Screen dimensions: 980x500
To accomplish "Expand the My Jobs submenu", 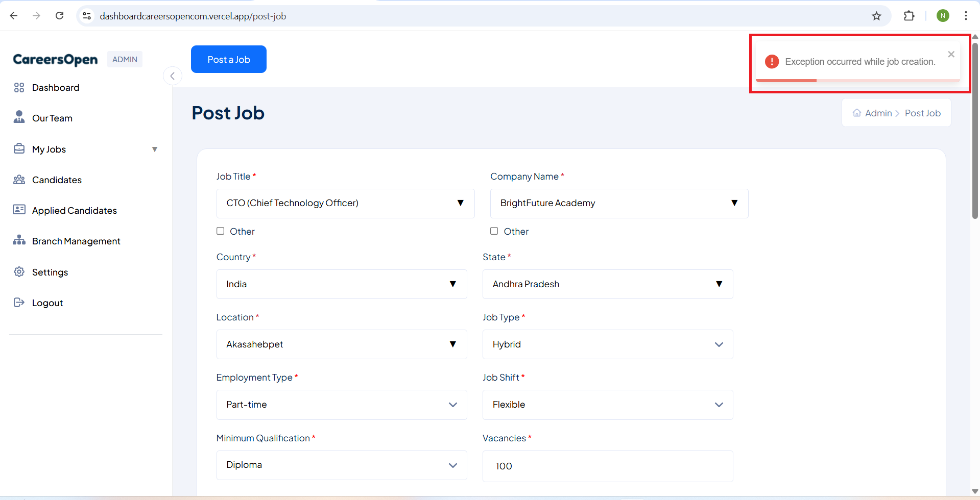I will 154,149.
